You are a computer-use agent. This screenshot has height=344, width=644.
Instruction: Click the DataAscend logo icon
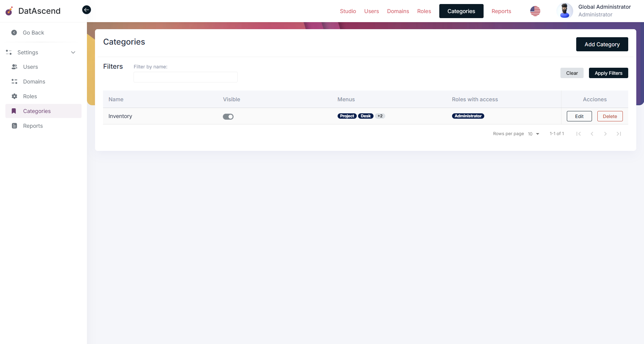click(x=9, y=11)
